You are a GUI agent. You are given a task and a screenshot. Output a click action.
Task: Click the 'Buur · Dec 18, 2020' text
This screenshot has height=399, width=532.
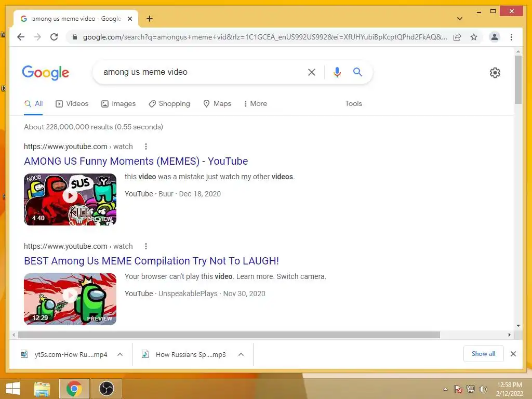[190, 194]
